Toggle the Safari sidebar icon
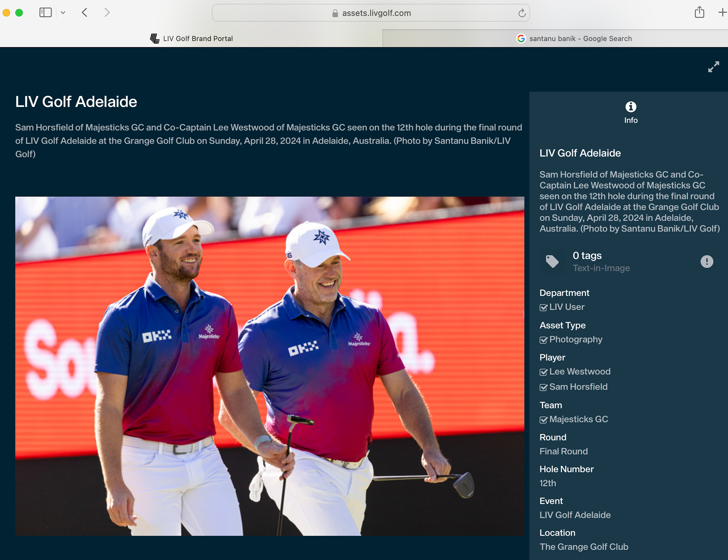This screenshot has width=728, height=560. pyautogui.click(x=45, y=13)
